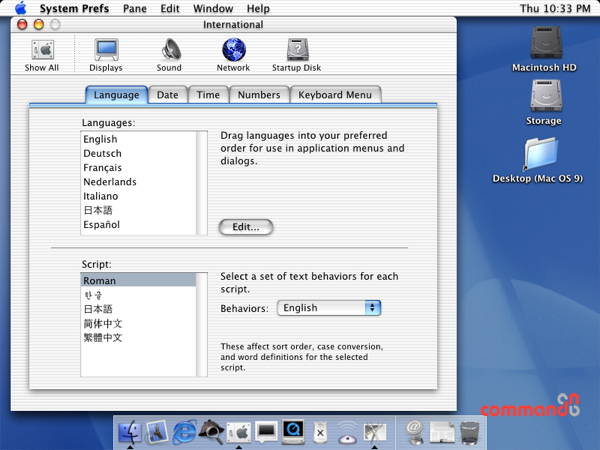
Task: Select Français in the Languages list
Action: pyautogui.click(x=139, y=168)
